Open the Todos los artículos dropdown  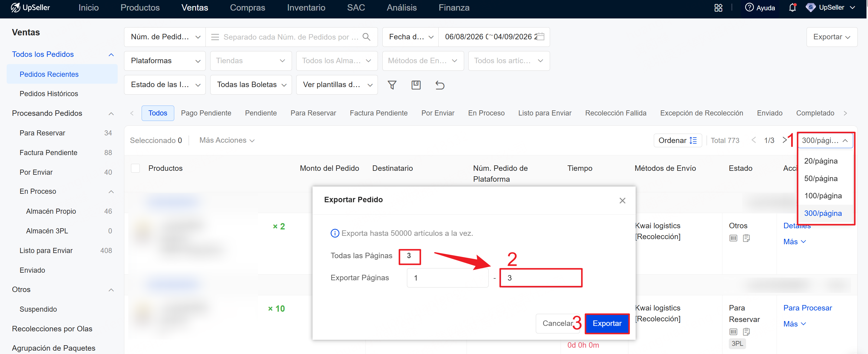coord(509,61)
